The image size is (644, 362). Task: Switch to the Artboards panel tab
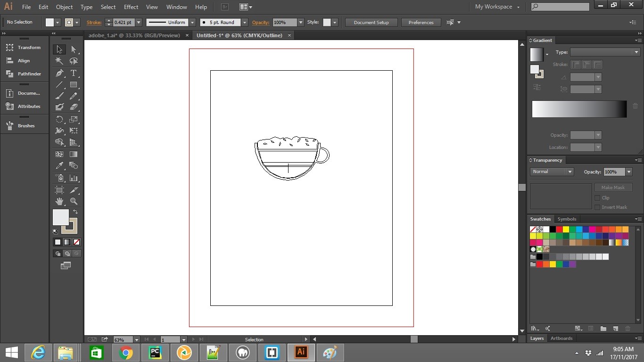[561, 338]
